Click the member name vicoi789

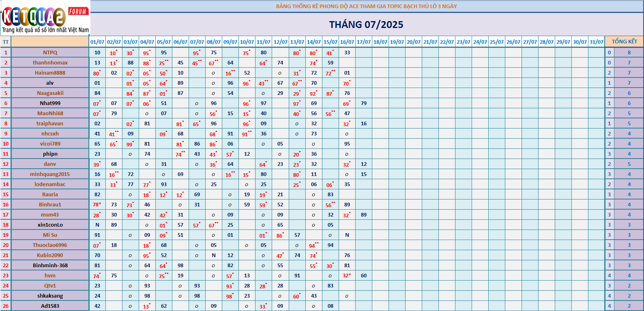(50, 144)
